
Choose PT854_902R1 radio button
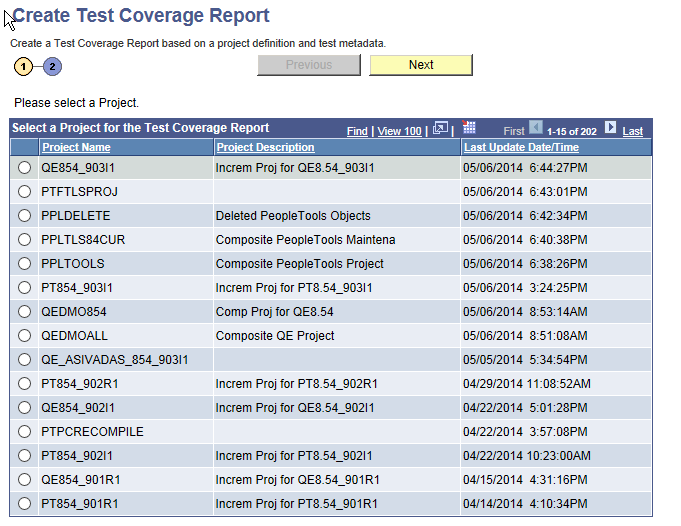[x=24, y=384]
